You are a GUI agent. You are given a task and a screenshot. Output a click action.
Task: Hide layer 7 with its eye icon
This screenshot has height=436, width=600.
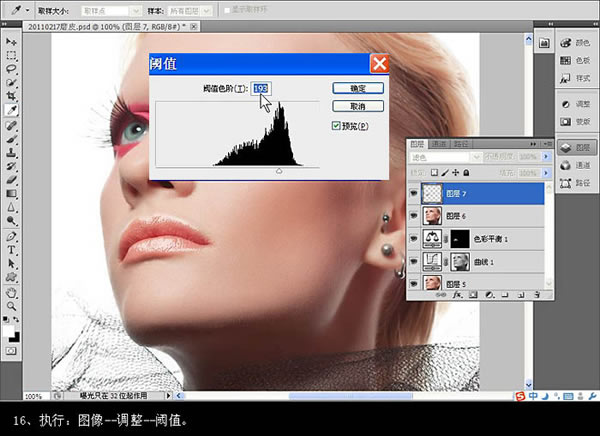414,193
